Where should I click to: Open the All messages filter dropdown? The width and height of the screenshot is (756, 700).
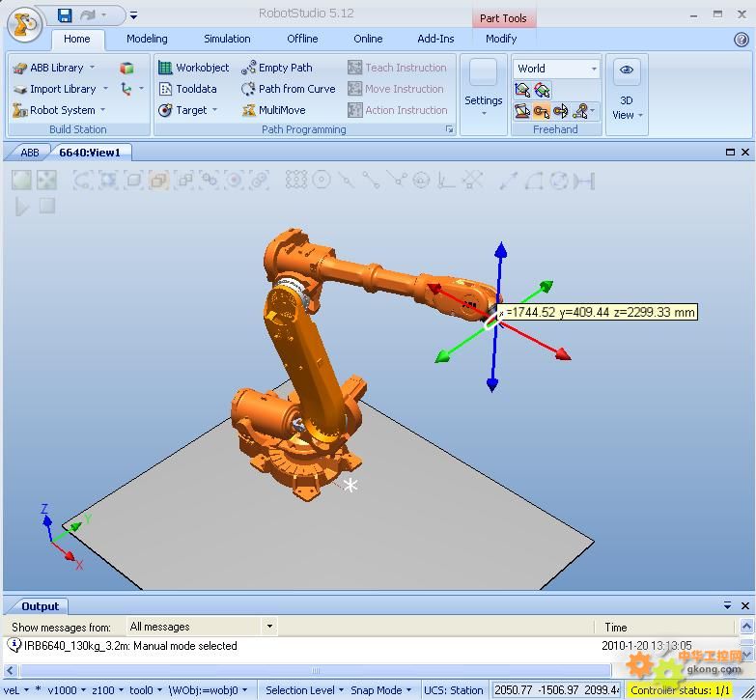pos(269,627)
